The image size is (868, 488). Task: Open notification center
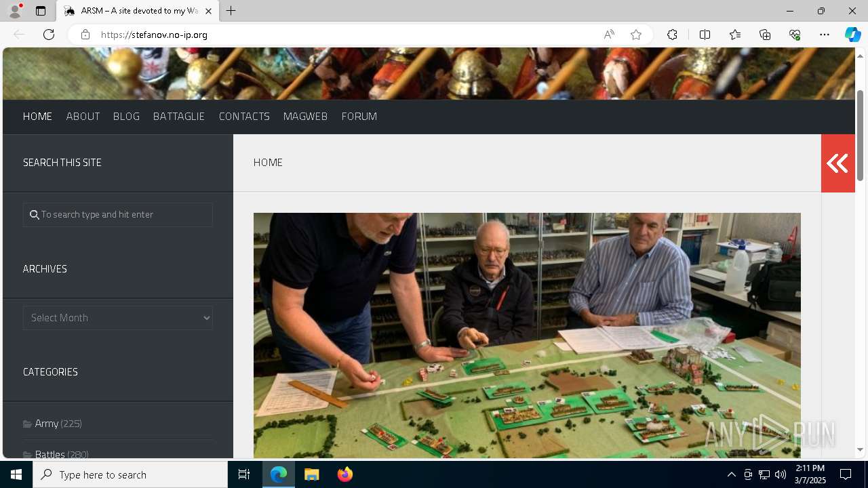click(x=846, y=474)
